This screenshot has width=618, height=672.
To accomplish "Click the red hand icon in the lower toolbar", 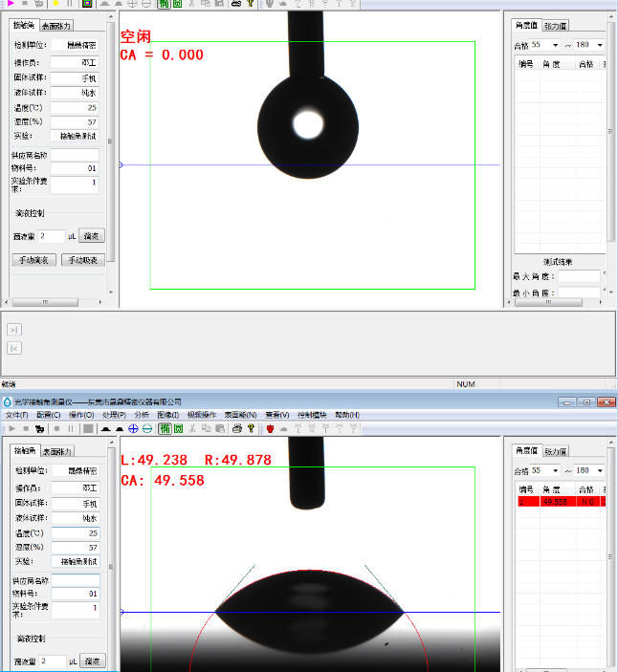I will pos(270,428).
